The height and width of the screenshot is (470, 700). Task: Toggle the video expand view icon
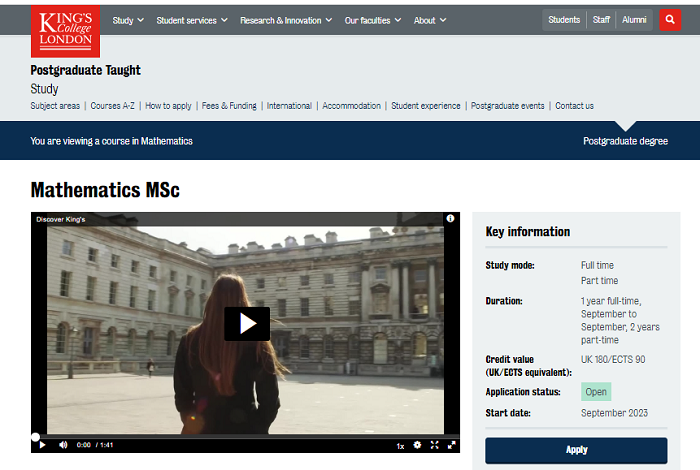pyautogui.click(x=434, y=445)
